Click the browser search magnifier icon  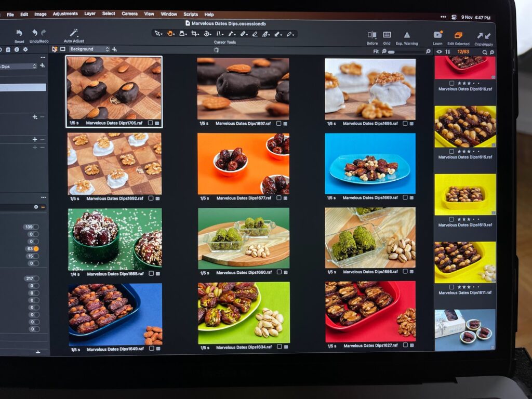point(485,52)
